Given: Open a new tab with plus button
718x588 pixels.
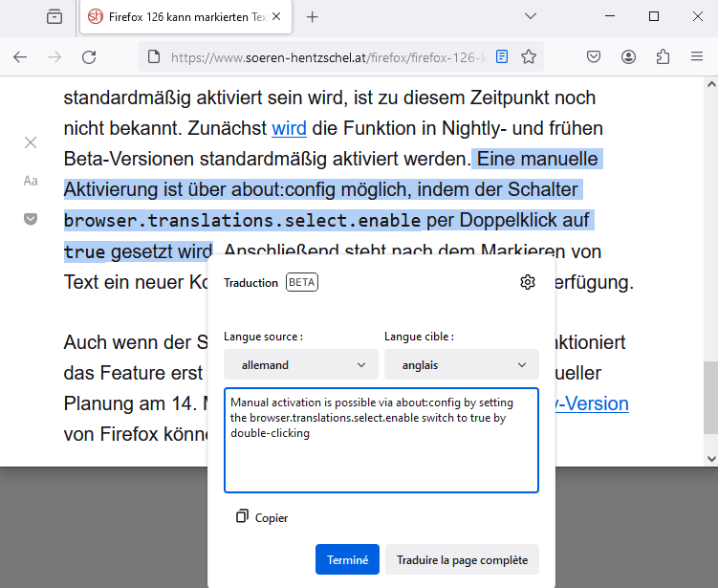Looking at the screenshot, I should pos(312,17).
